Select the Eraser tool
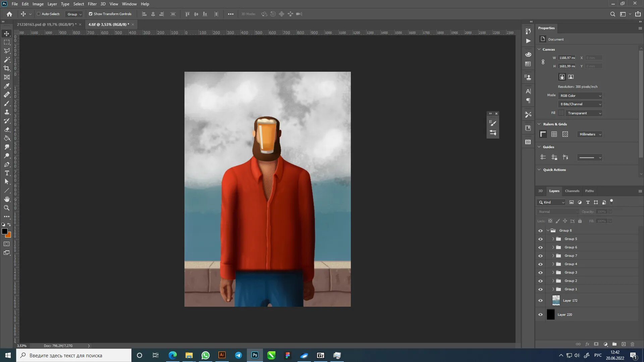This screenshot has height=362, width=644. 7,130
